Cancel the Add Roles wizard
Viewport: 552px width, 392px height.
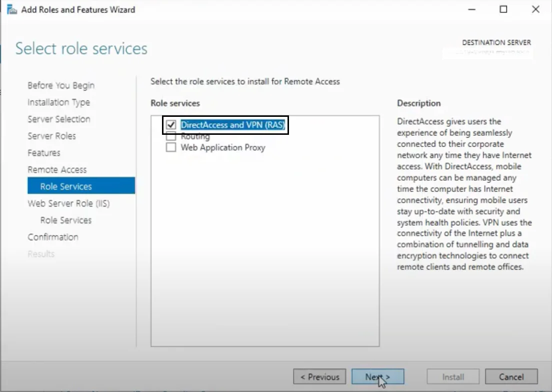point(511,377)
